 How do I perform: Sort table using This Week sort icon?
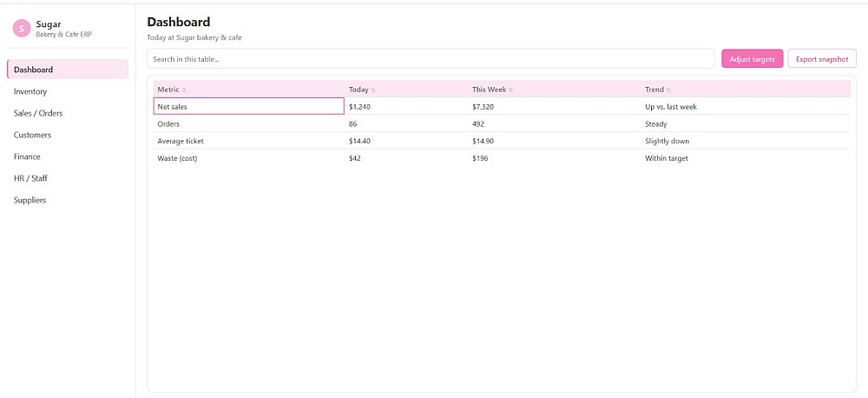510,90
